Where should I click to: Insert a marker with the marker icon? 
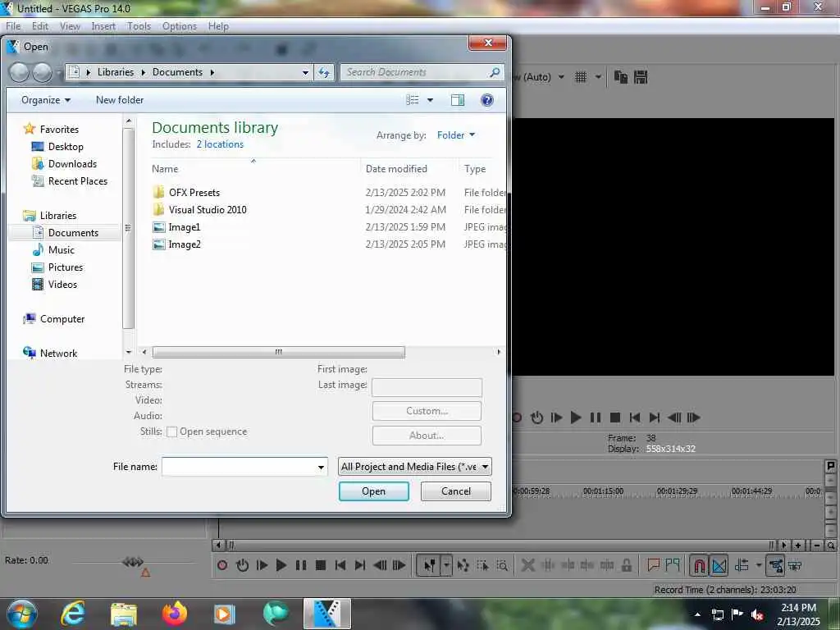pyautogui.click(x=654, y=565)
